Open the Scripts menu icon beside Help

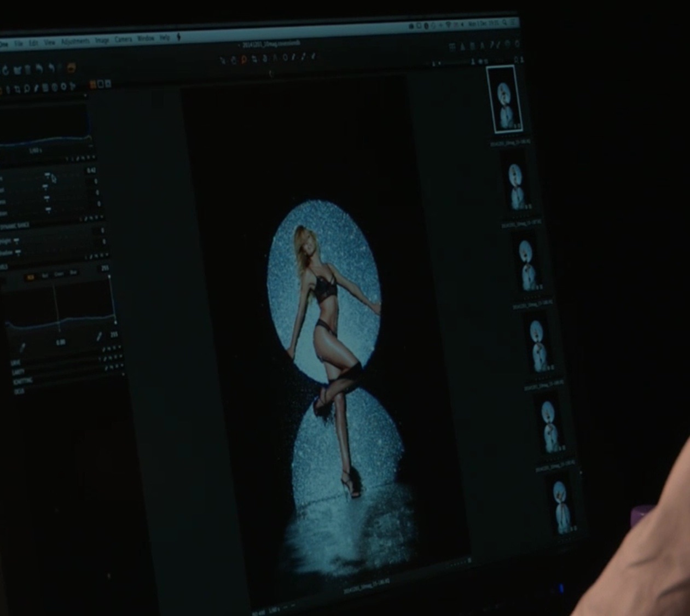click(x=178, y=37)
